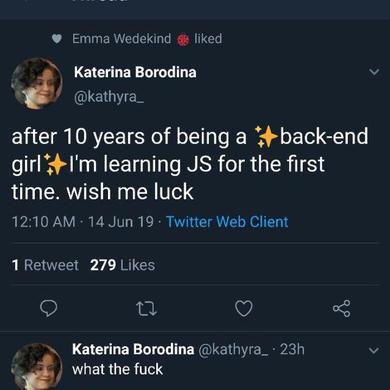The image size is (390, 390).
Task: Open Katerina Borodina's main avatar
Action: click(x=37, y=83)
